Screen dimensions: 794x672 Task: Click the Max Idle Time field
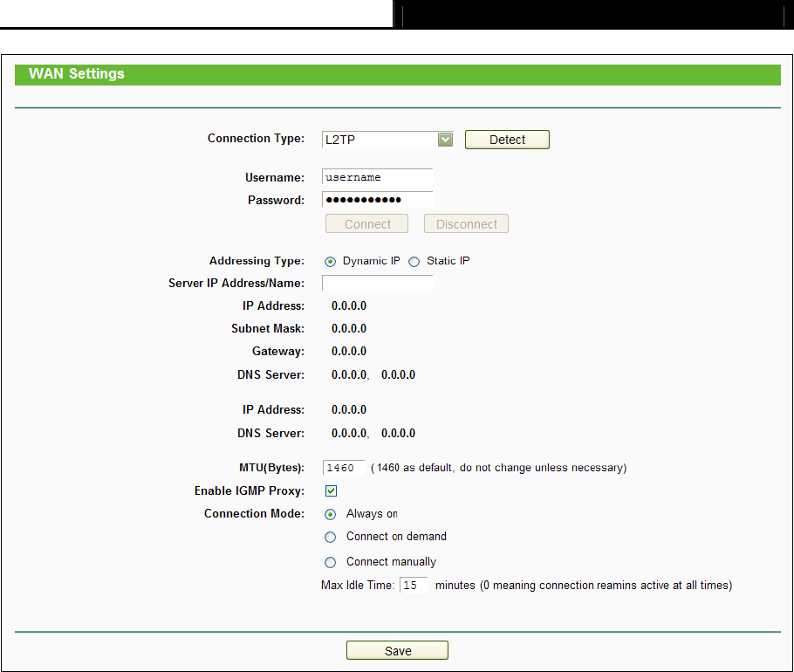click(414, 586)
